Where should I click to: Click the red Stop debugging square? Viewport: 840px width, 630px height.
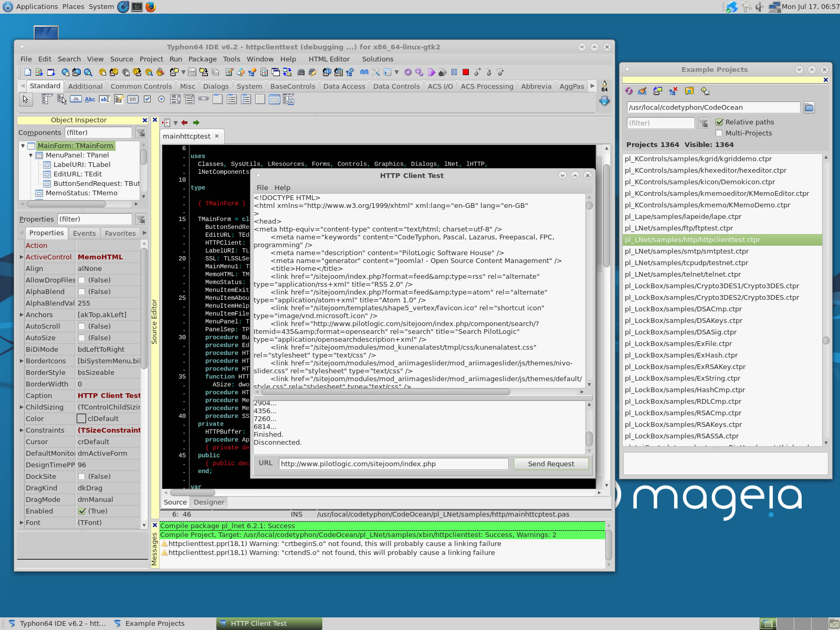pyautogui.click(x=466, y=72)
